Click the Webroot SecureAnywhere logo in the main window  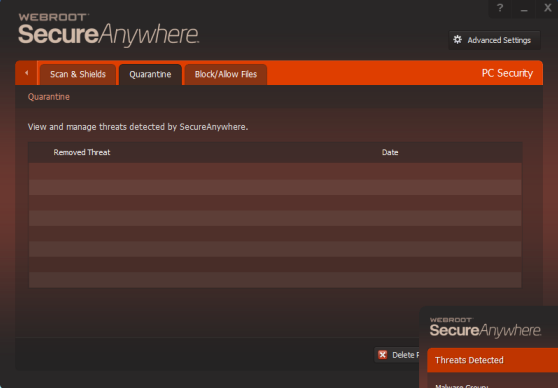point(109,30)
